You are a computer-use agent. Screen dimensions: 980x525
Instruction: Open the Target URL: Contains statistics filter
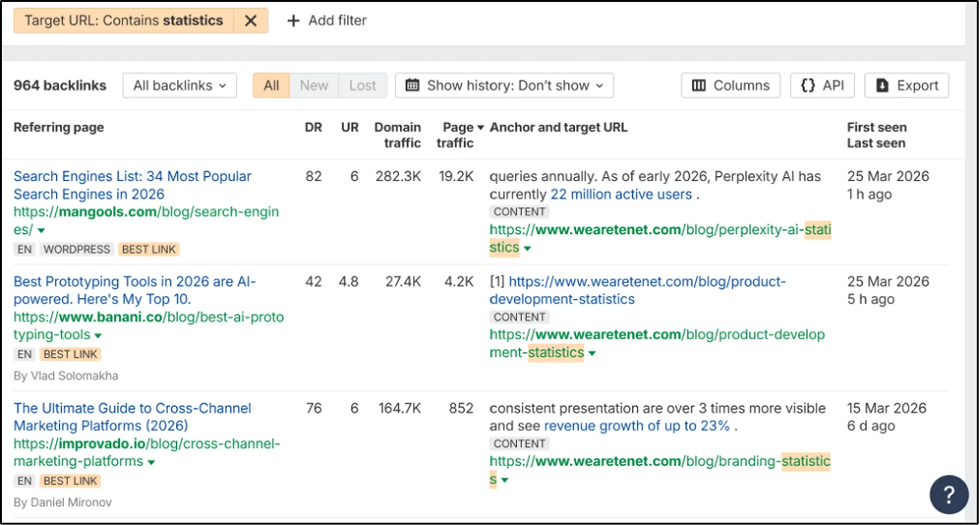[x=124, y=21]
